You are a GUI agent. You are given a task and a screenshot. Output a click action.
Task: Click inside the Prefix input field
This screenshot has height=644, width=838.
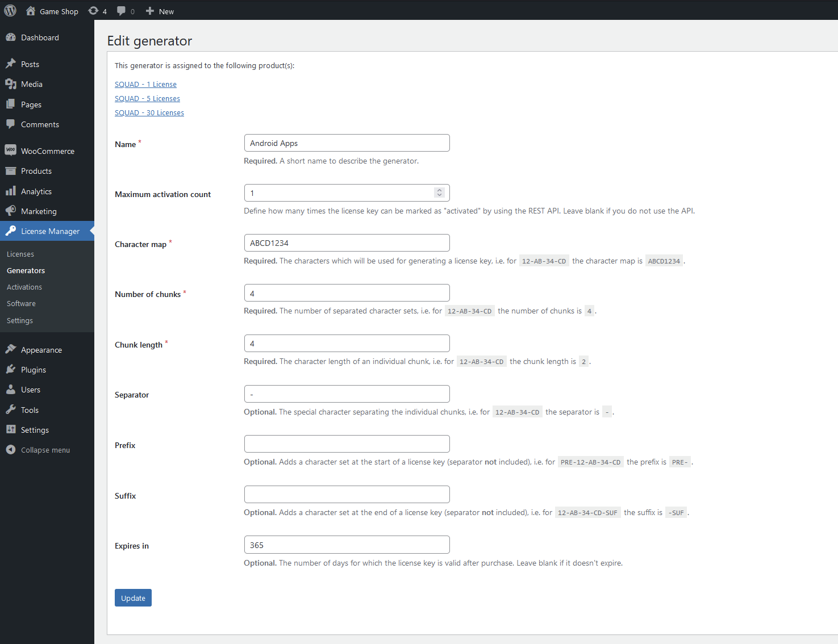point(347,444)
